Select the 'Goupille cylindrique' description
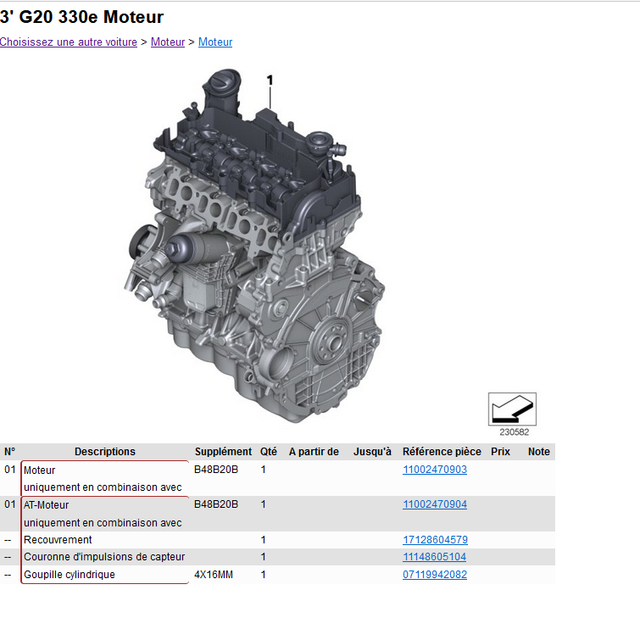 click(x=69, y=574)
